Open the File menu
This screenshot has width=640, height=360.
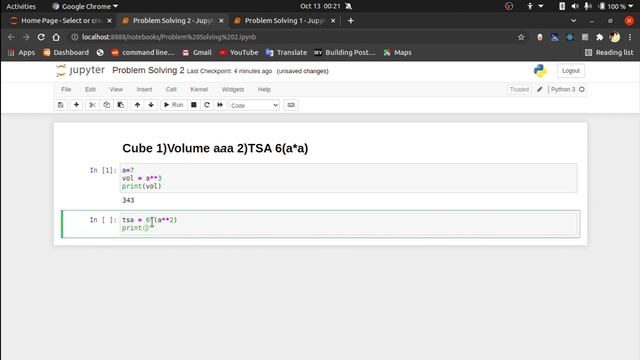[66, 89]
